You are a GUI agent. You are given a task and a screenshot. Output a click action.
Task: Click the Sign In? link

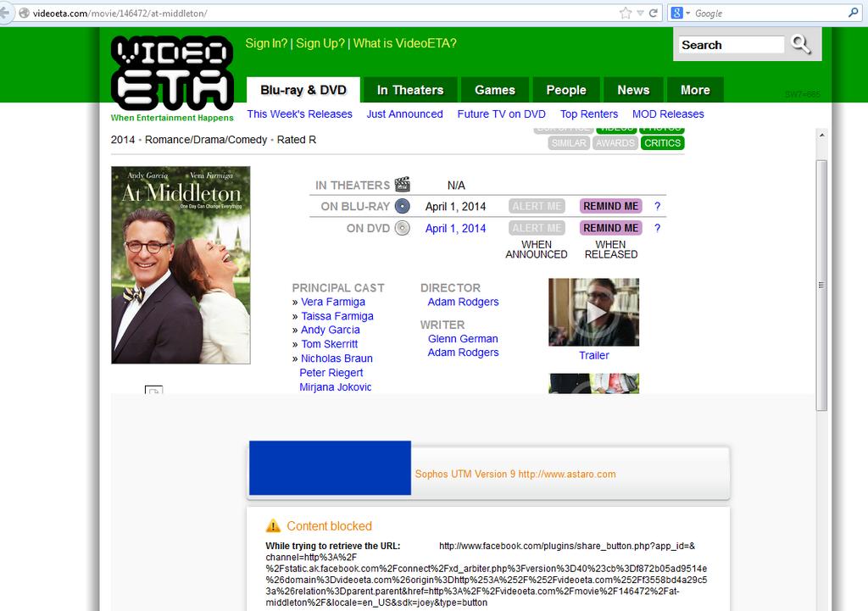(x=266, y=43)
